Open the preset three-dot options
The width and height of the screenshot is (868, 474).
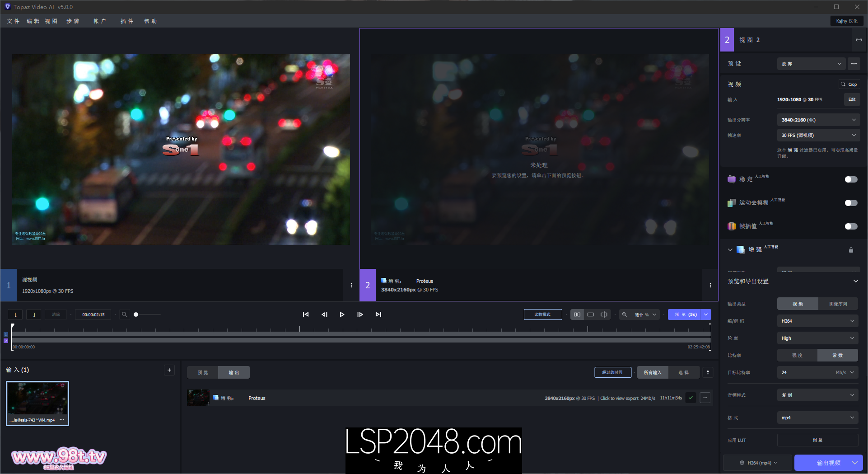(854, 64)
